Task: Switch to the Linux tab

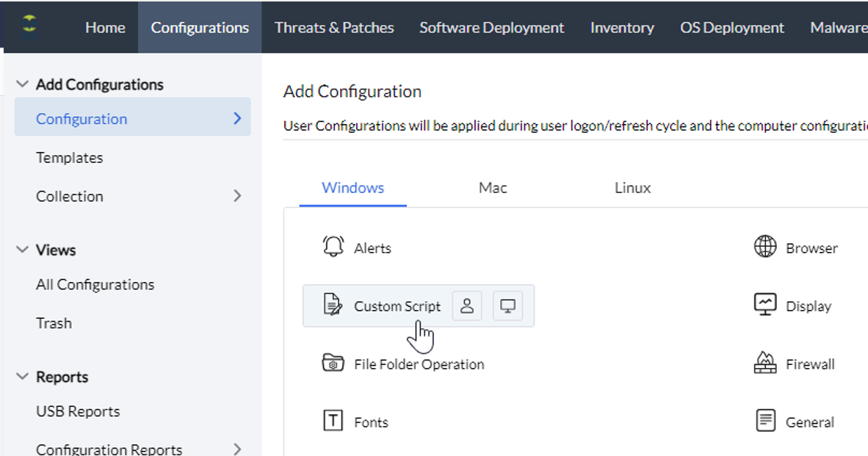Action: click(x=632, y=187)
